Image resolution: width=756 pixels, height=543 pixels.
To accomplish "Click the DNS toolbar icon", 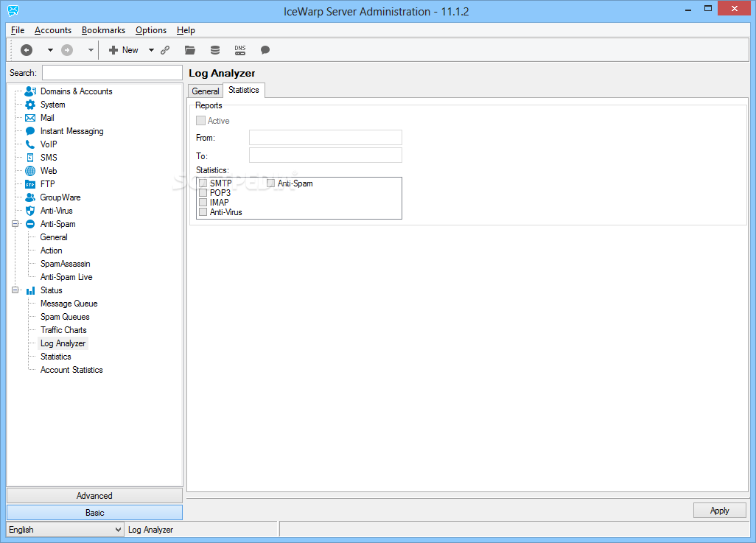I will [240, 50].
